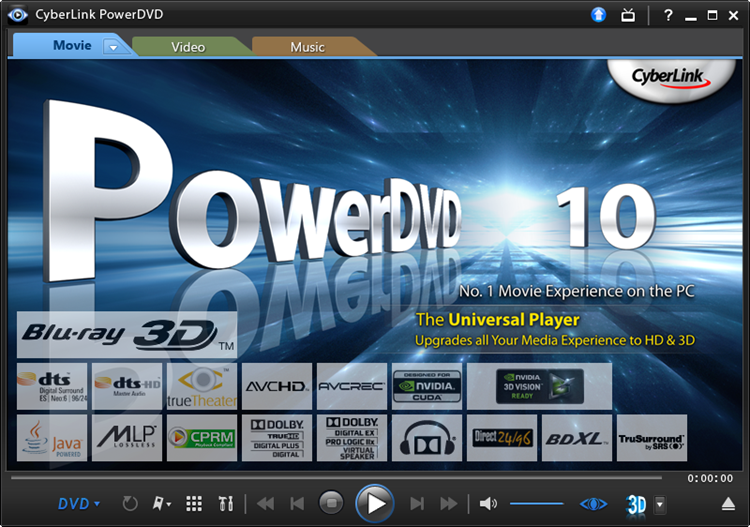Open the 3D options dropdown arrow

coord(660,504)
